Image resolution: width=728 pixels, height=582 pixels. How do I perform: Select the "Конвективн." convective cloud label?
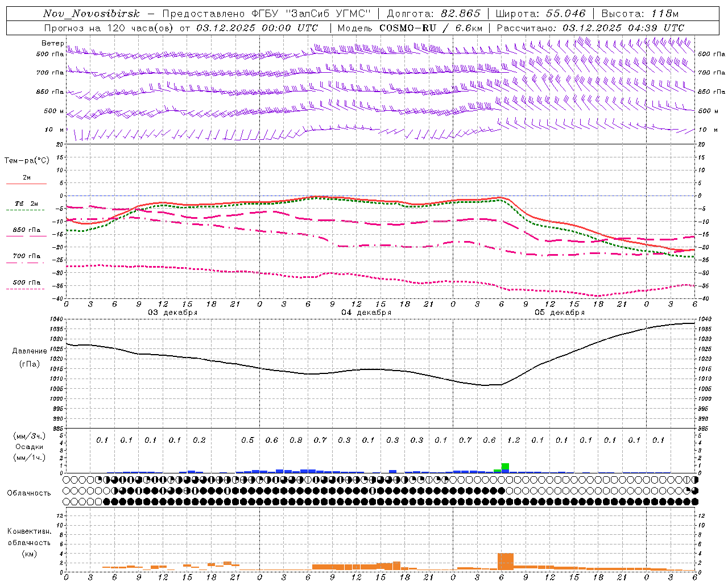(x=29, y=531)
